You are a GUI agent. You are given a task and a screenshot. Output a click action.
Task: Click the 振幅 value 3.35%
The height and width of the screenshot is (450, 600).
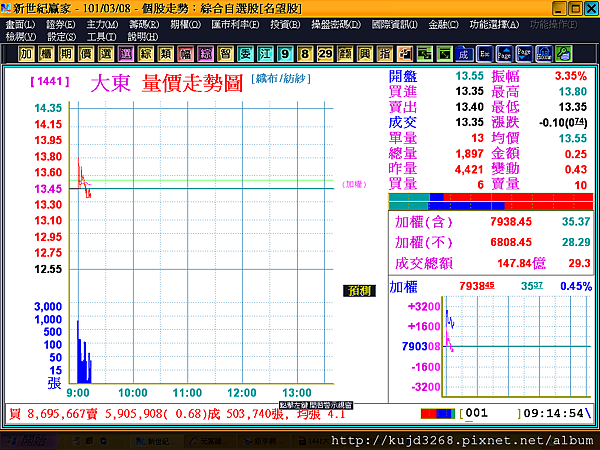571,76
